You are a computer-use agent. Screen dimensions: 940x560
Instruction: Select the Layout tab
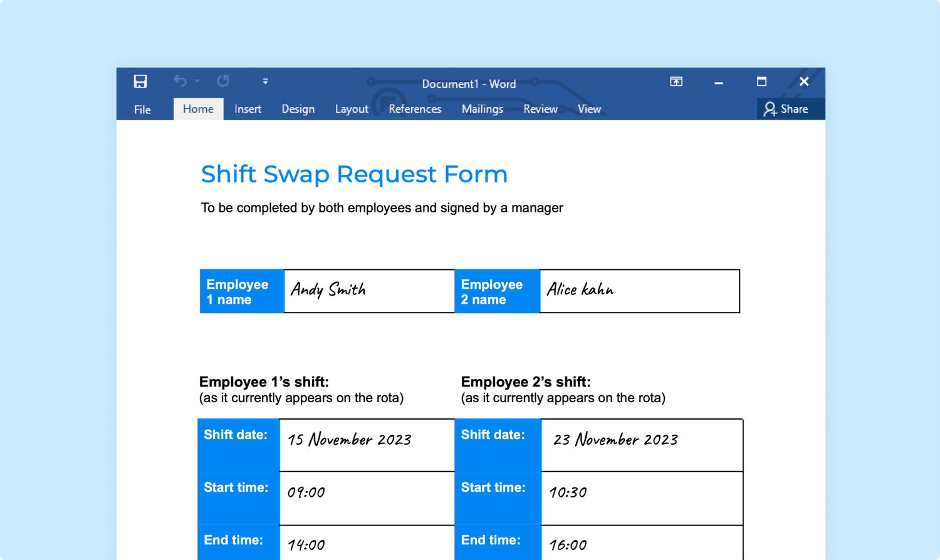click(x=352, y=108)
